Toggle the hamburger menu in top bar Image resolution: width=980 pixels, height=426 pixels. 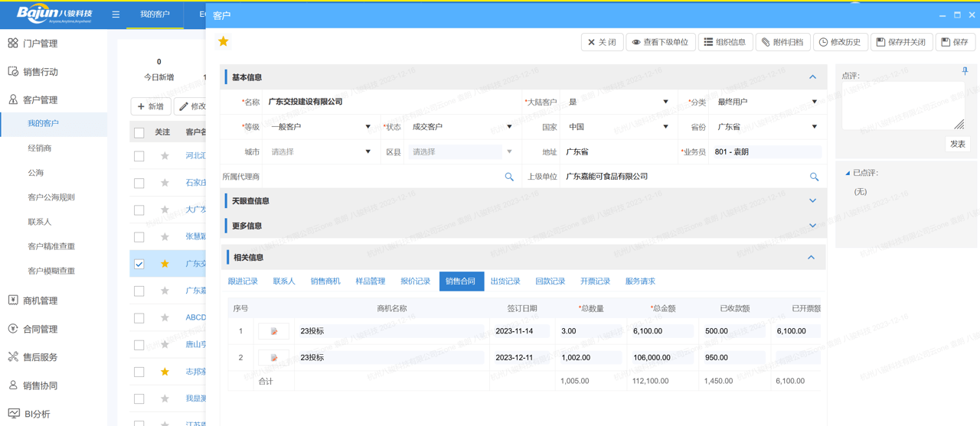[x=116, y=15]
